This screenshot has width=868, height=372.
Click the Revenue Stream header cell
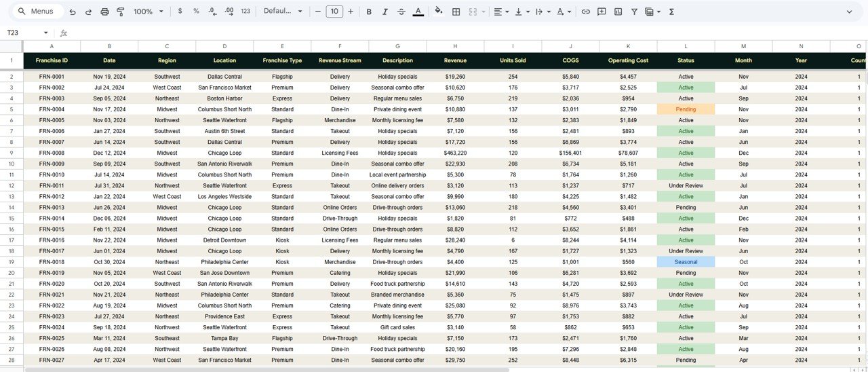pos(340,60)
